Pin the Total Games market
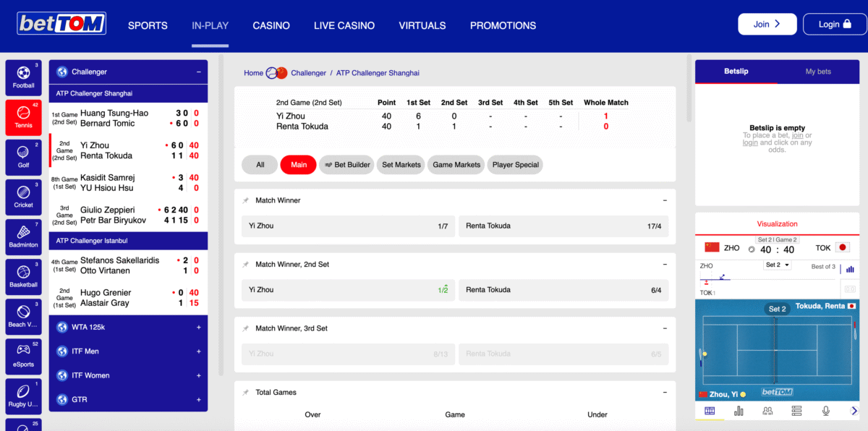 click(246, 393)
